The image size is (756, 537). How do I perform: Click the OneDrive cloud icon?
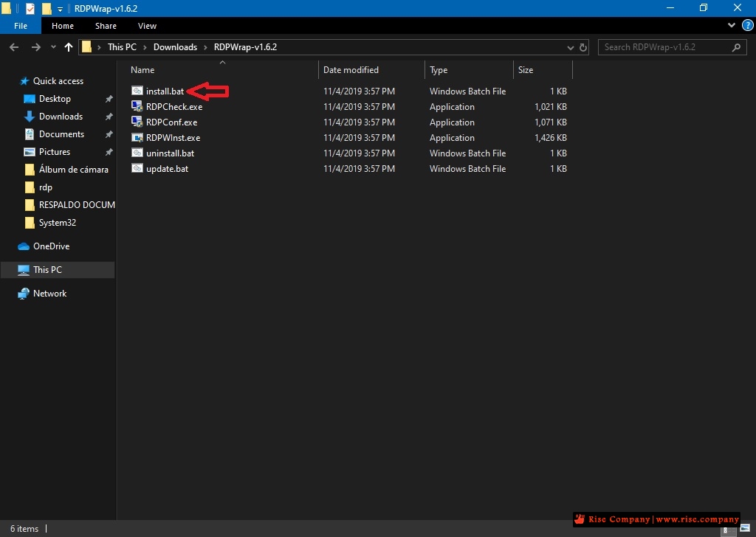click(x=24, y=246)
